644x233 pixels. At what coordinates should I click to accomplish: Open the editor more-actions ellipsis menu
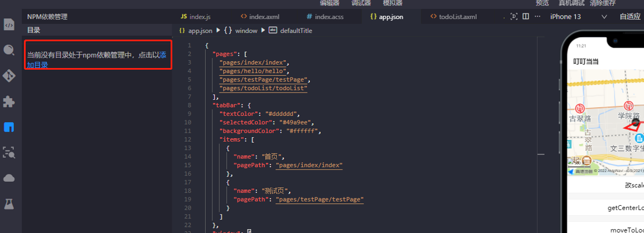point(537,16)
